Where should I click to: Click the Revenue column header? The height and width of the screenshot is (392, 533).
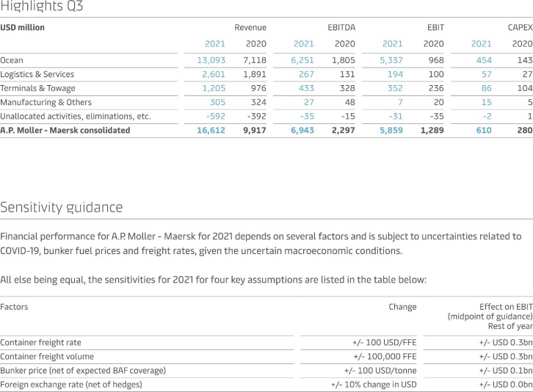coord(250,27)
